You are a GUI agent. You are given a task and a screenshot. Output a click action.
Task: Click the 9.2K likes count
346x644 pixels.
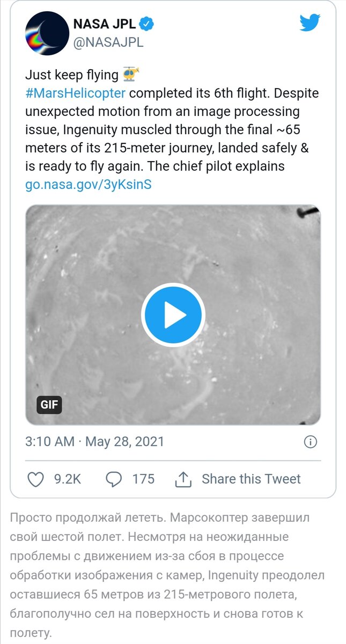68,479
